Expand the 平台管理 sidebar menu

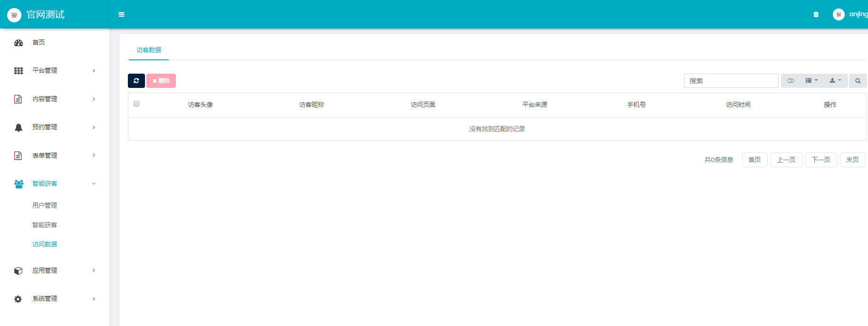[45, 71]
